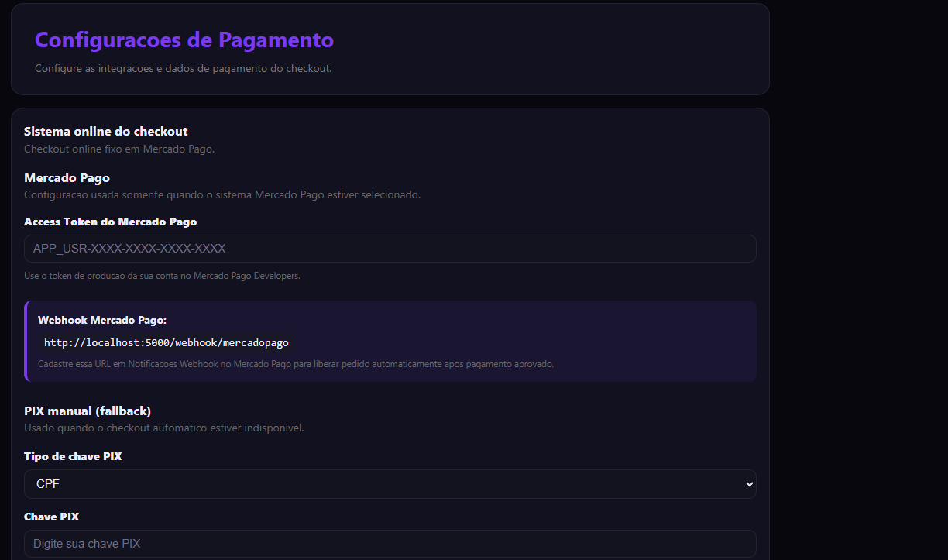Click the purple left border of webhook box
The height and width of the screenshot is (560, 948).
26,341
